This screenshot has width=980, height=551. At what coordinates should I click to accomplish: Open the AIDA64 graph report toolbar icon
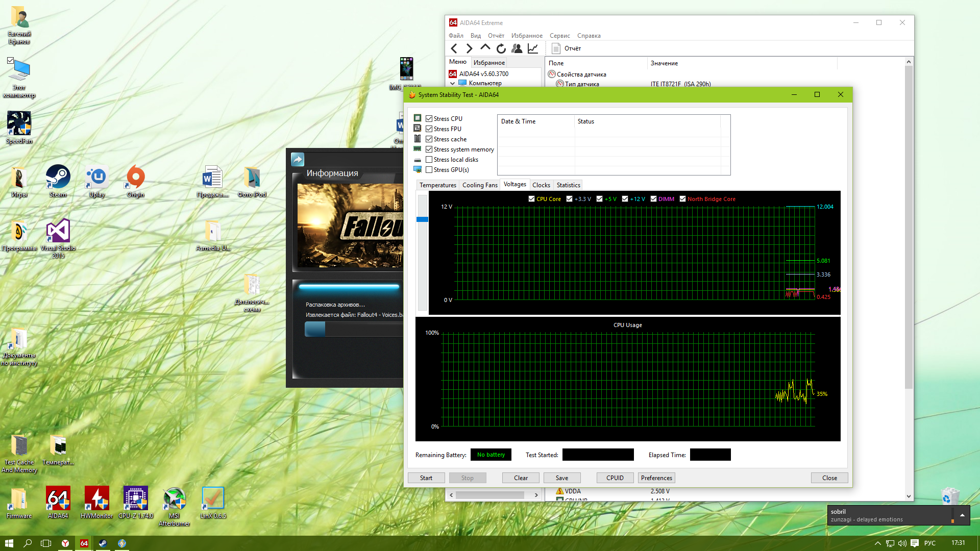click(x=533, y=48)
